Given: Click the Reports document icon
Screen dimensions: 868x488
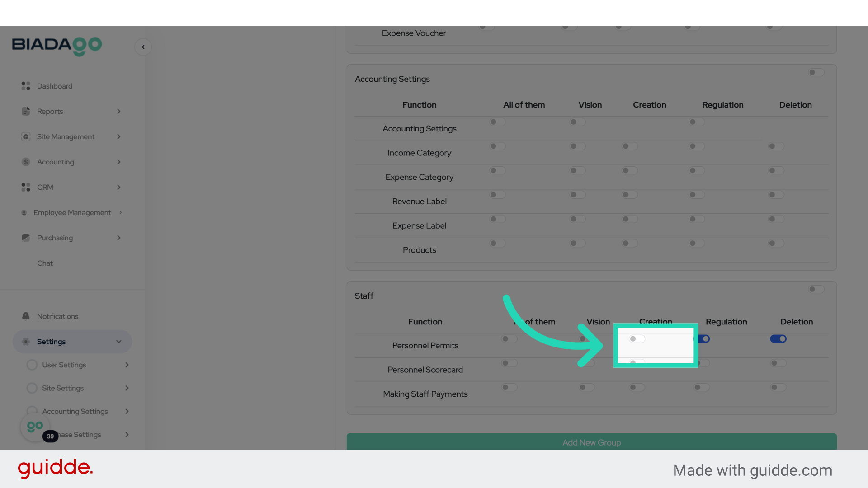Looking at the screenshot, I should (x=26, y=111).
